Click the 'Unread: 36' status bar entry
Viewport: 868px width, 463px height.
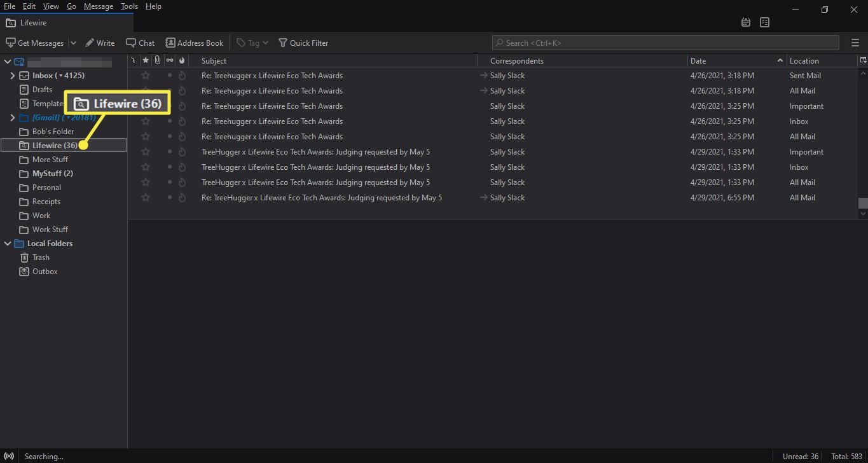point(800,456)
